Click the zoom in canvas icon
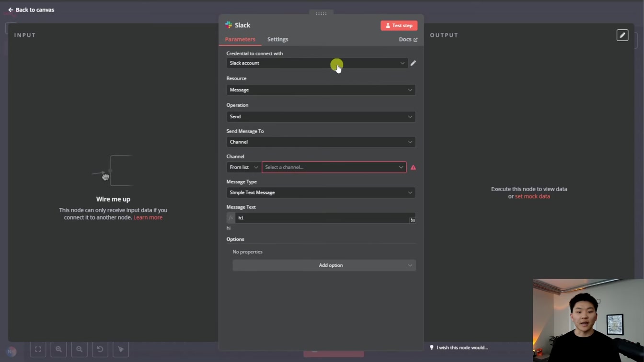 [x=58, y=350]
